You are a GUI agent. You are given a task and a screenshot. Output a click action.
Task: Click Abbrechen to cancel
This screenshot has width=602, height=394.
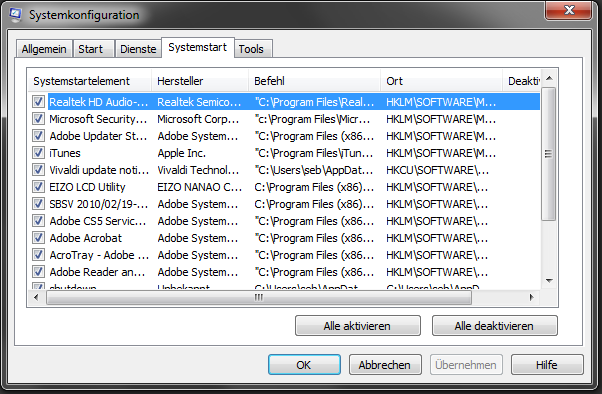point(385,365)
